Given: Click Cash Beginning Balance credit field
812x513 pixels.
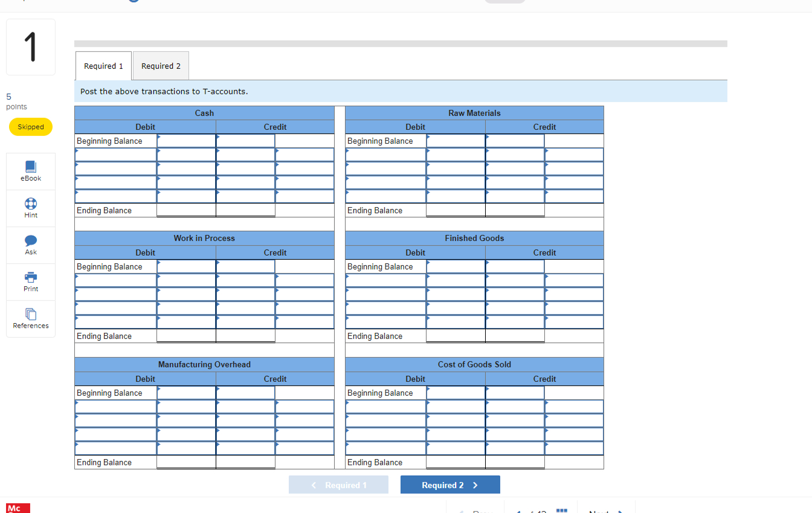Looking at the screenshot, I should click(245, 141).
